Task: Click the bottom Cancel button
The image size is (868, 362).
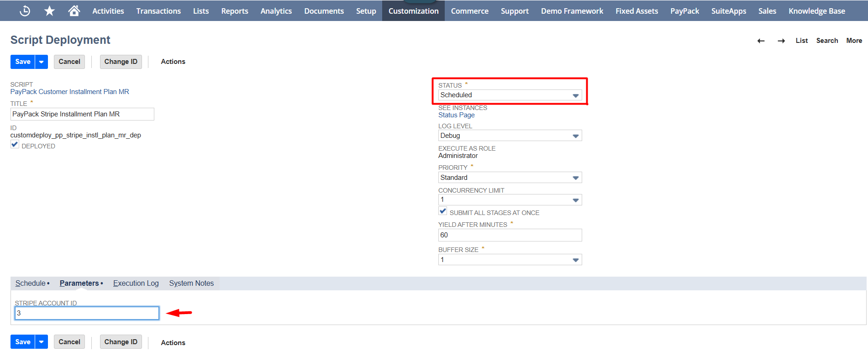Action: (x=69, y=342)
